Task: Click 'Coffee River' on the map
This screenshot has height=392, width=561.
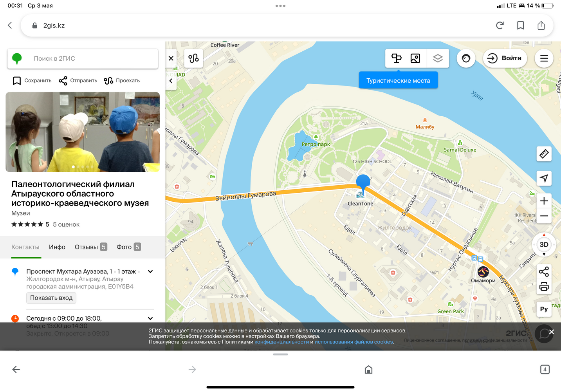Action: tap(225, 45)
